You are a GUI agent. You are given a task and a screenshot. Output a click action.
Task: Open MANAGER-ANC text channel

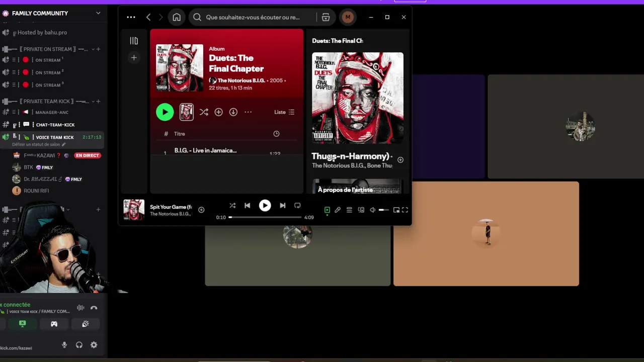[x=52, y=112]
